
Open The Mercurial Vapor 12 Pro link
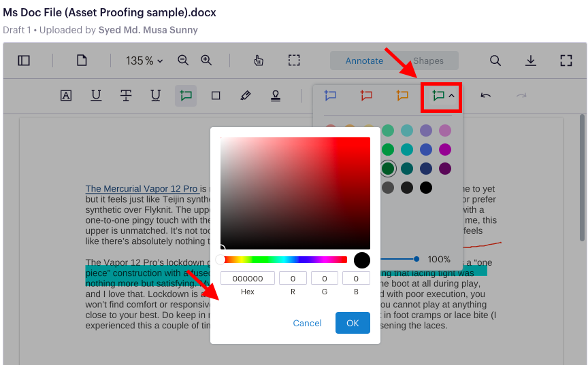(142, 189)
